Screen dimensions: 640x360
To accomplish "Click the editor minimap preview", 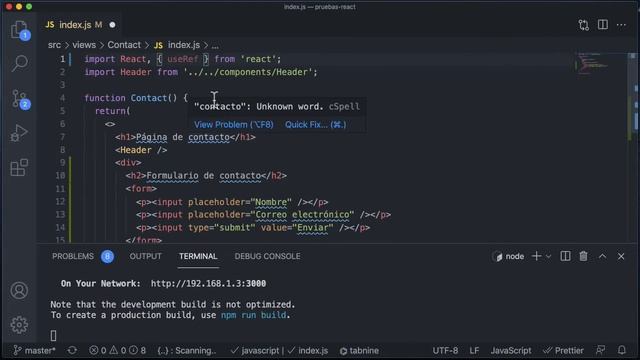I will pyautogui.click(x=592, y=65).
